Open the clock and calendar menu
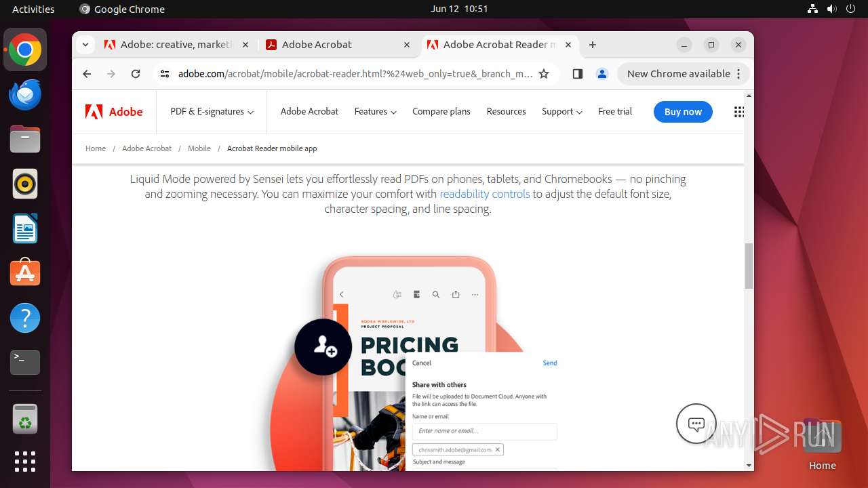This screenshot has height=488, width=868. 459,9
